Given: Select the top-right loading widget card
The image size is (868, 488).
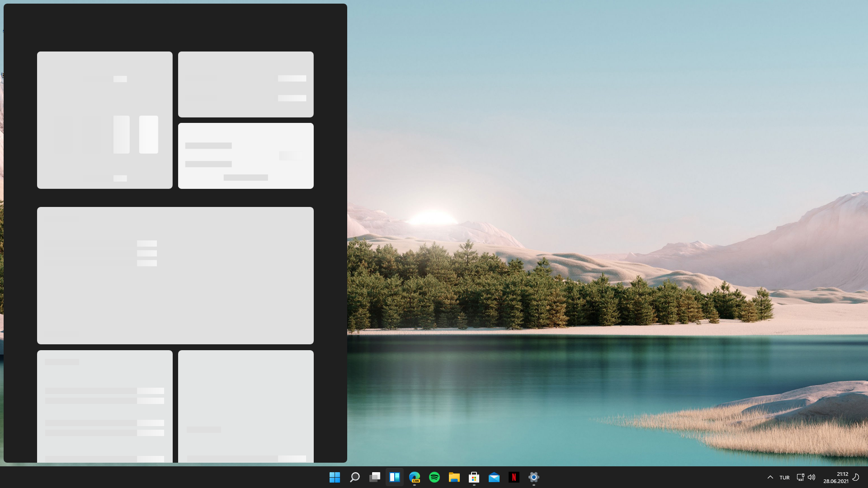Looking at the screenshot, I should coord(245,84).
